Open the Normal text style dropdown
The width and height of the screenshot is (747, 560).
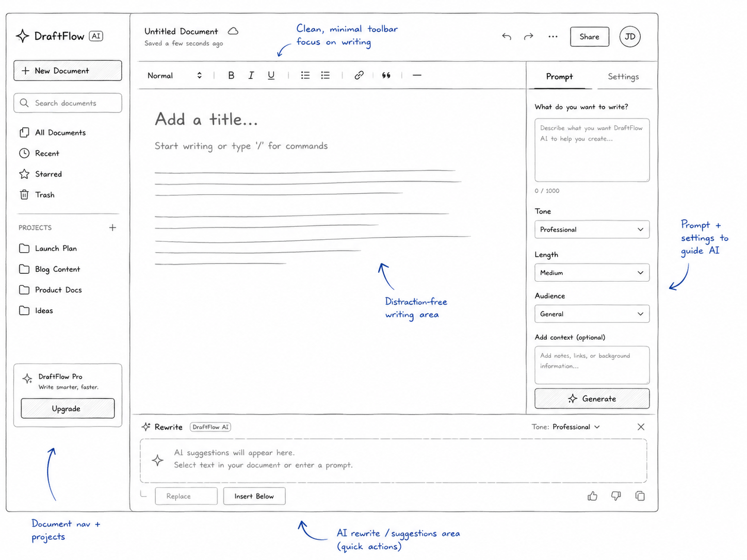point(174,76)
